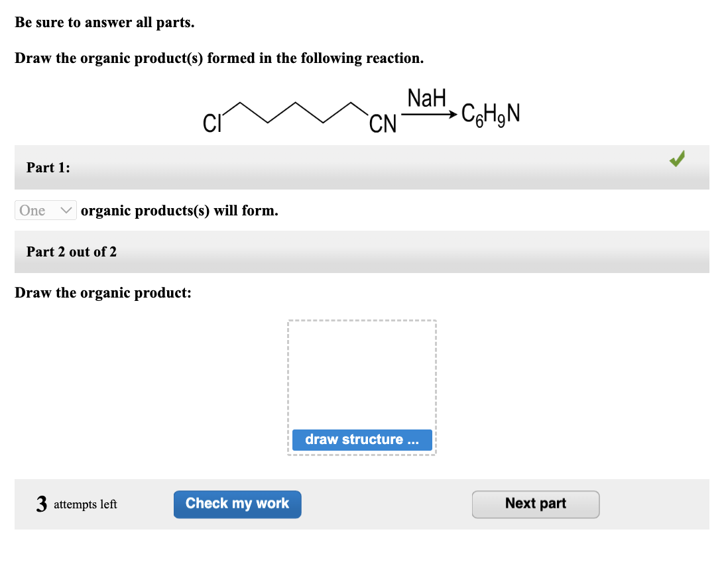Click the Cl-CN starting material structure

[x=298, y=113]
